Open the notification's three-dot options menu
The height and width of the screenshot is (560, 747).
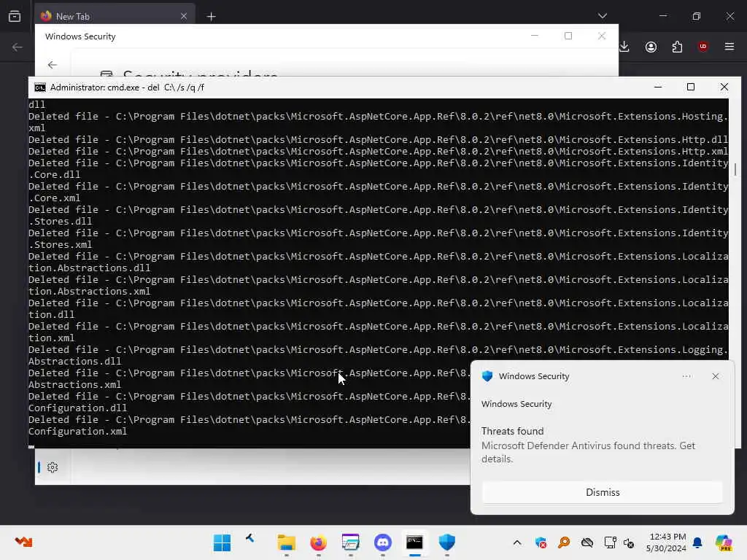[x=686, y=376]
